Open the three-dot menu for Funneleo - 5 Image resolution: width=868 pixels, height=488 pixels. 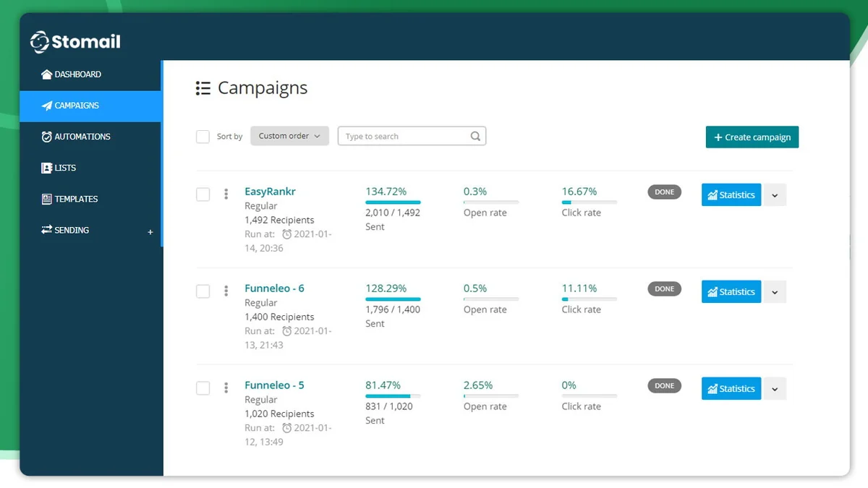tap(226, 388)
